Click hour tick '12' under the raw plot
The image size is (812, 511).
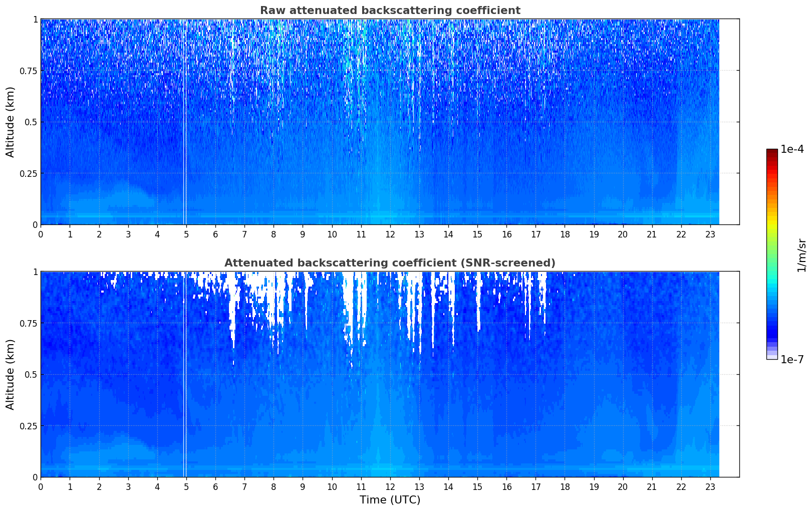click(x=390, y=234)
